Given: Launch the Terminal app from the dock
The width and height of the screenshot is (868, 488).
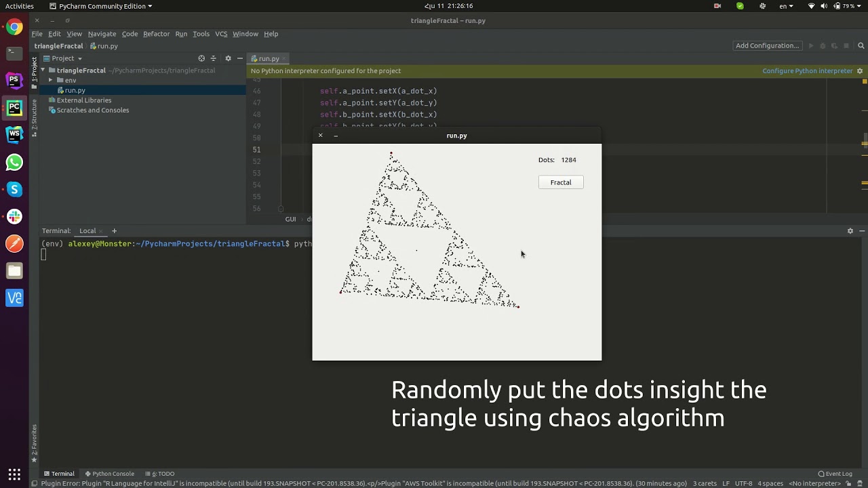Looking at the screenshot, I should 14,54.
